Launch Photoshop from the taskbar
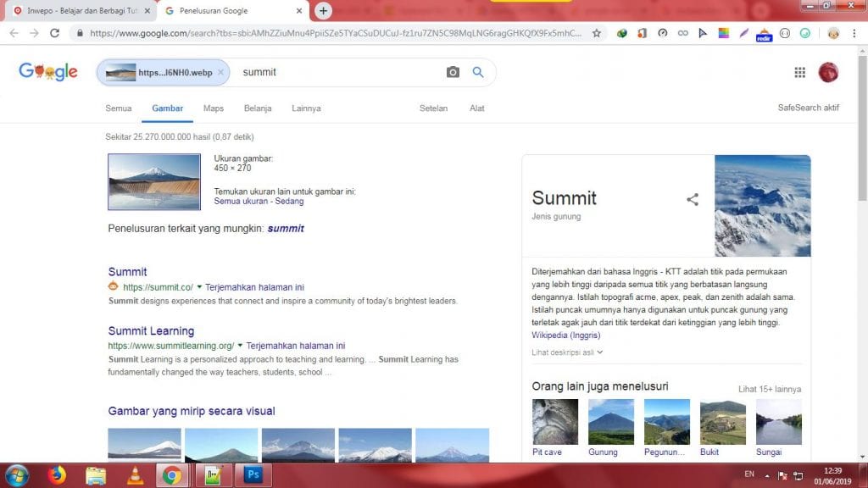The height and width of the screenshot is (488, 868). (x=253, y=474)
